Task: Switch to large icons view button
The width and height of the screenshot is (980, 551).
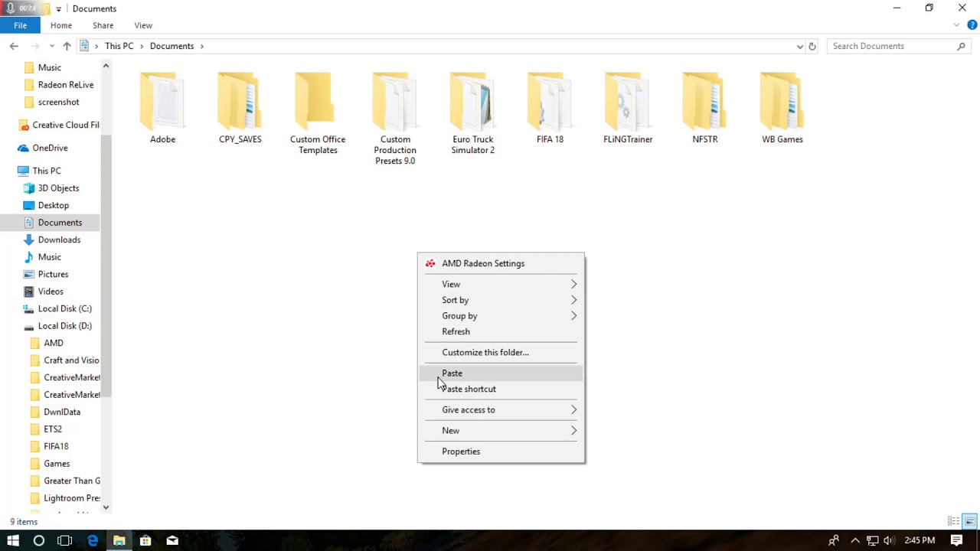Action: tap(969, 521)
